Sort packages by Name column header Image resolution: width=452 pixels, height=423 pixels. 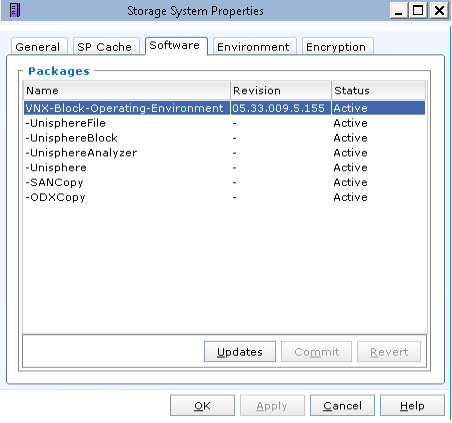coord(126,90)
